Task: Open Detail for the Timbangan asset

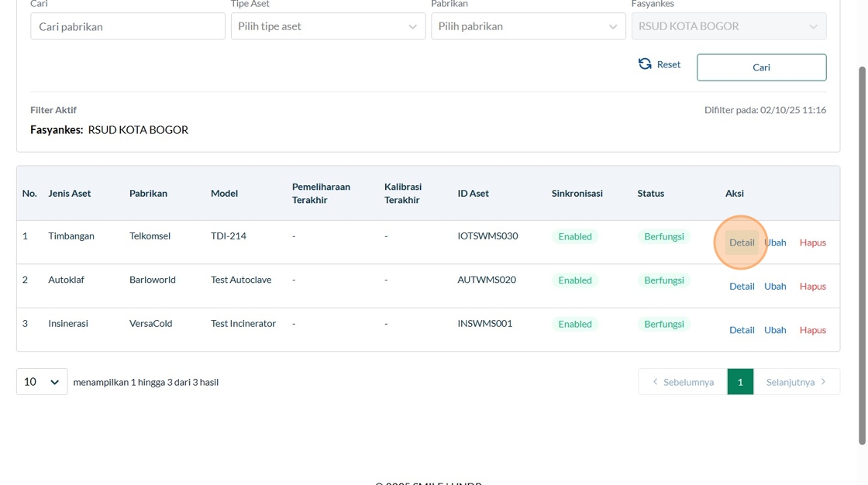Action: (x=742, y=242)
